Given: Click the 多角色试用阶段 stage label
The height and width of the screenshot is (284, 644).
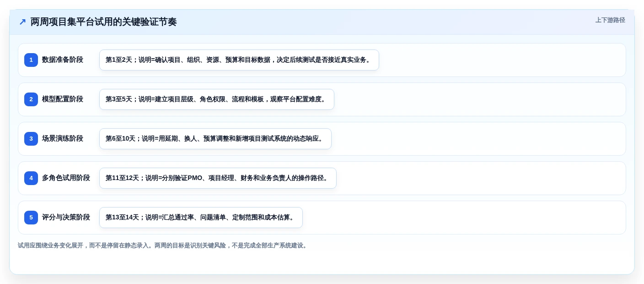Looking at the screenshot, I should tap(66, 178).
